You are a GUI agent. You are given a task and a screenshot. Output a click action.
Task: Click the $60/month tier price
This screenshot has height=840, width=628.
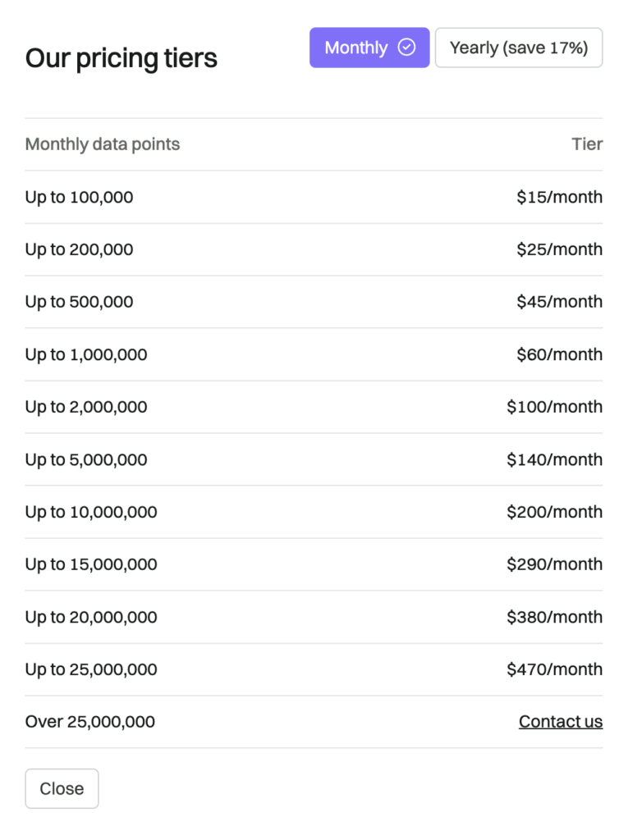click(x=559, y=354)
